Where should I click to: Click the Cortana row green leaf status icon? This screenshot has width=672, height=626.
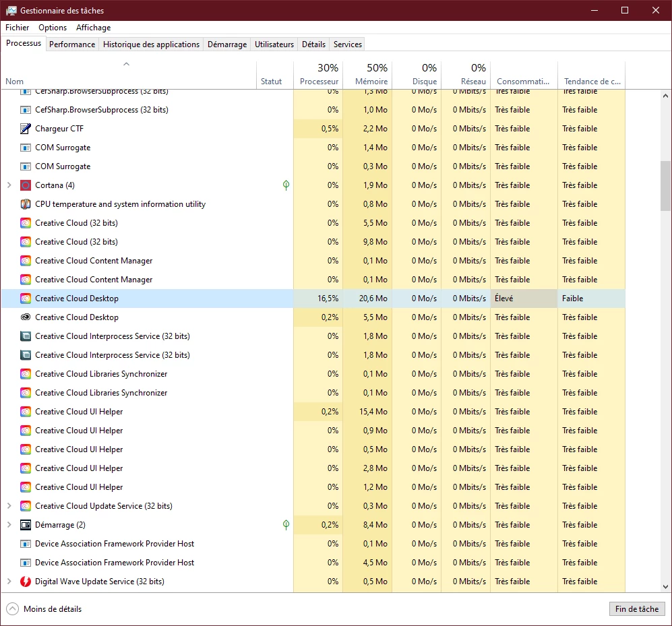click(x=286, y=185)
